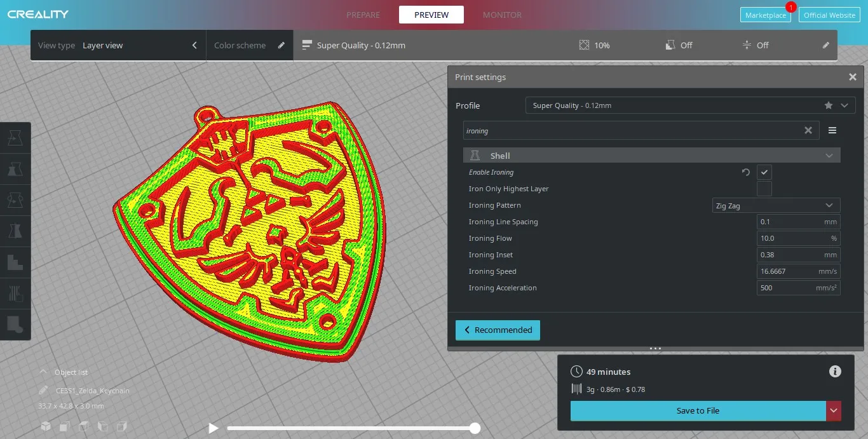Click the Recommended button
Screen dimensions: 868x439
[498, 330]
